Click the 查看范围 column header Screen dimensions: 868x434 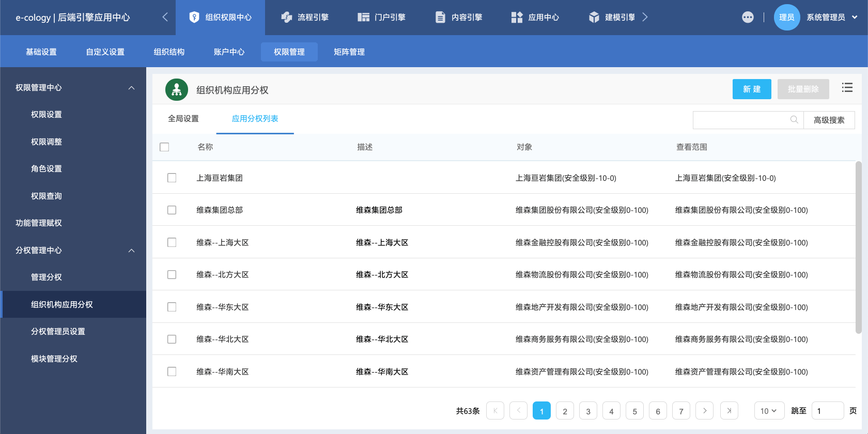pos(692,147)
